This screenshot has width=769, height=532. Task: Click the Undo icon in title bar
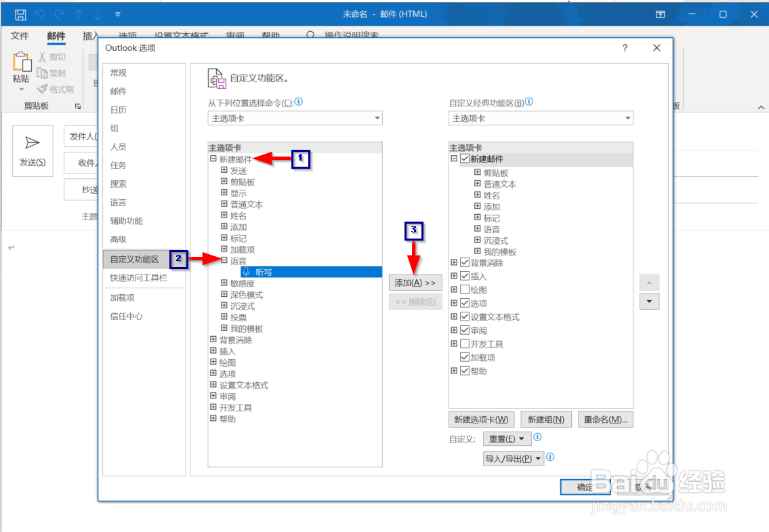(40, 15)
